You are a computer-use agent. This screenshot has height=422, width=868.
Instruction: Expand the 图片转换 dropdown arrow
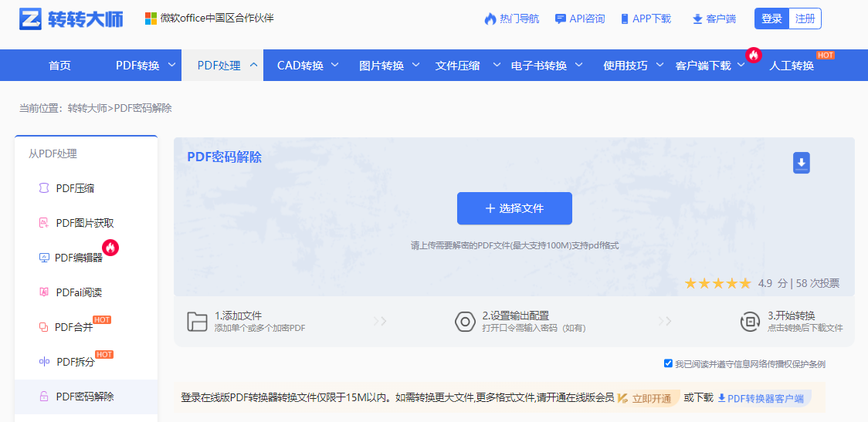[x=415, y=65]
